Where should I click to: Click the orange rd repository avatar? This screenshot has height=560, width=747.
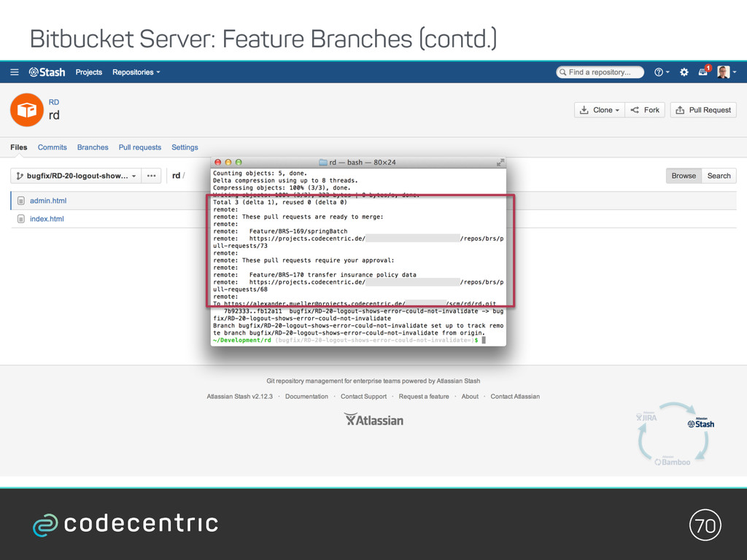27,109
